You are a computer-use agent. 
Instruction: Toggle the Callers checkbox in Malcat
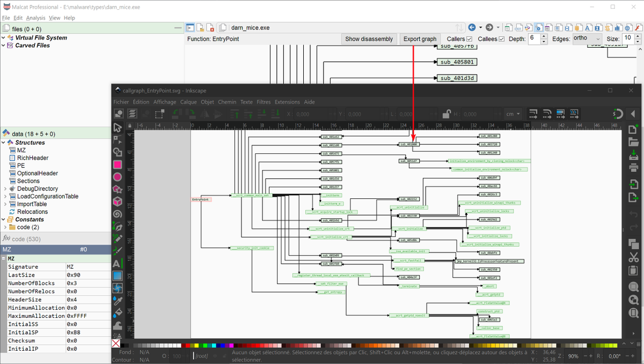coord(470,39)
